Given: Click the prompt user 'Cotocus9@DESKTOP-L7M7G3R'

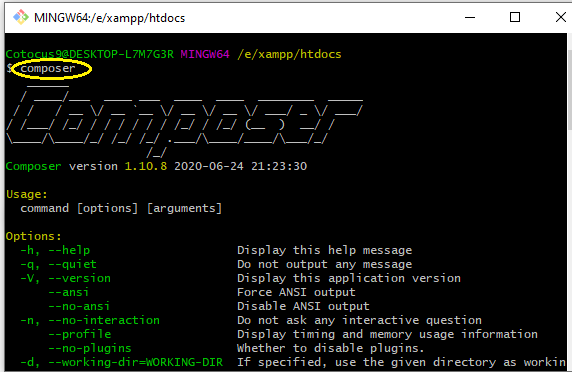Looking at the screenshot, I should pos(90,54).
